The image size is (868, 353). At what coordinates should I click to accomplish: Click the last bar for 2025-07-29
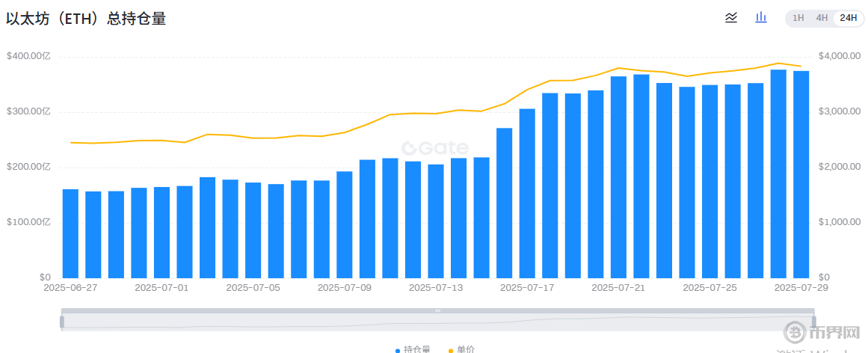pyautogui.click(x=801, y=174)
